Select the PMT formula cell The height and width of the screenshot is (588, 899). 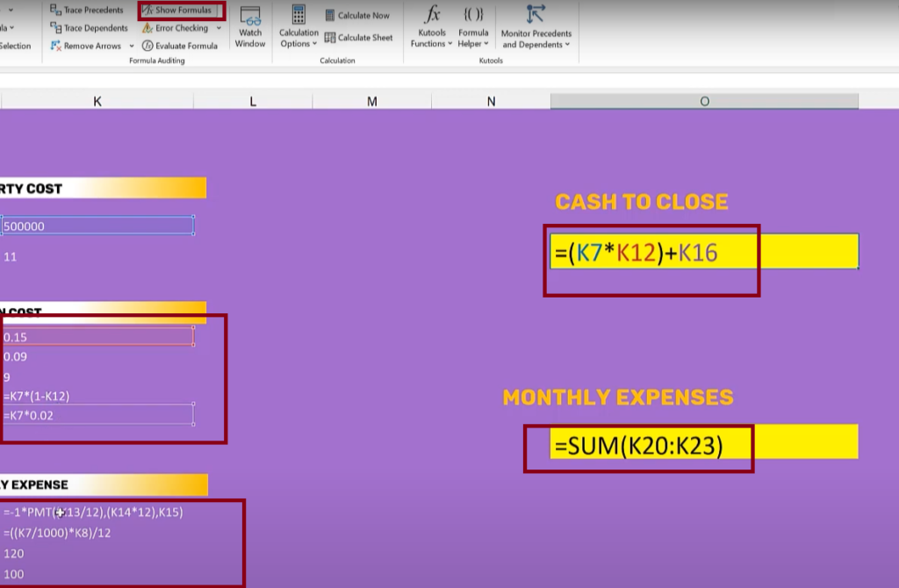tap(97, 512)
